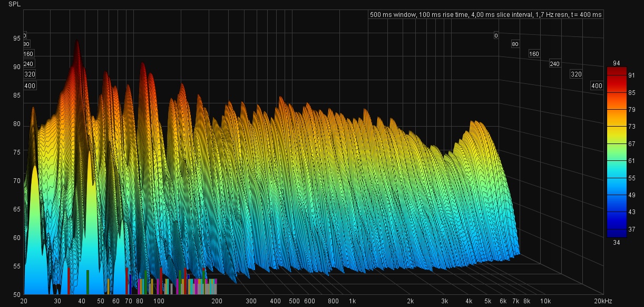Select the 80 ms marker on the right time axis
This screenshot has height=307, width=644.
(x=515, y=44)
